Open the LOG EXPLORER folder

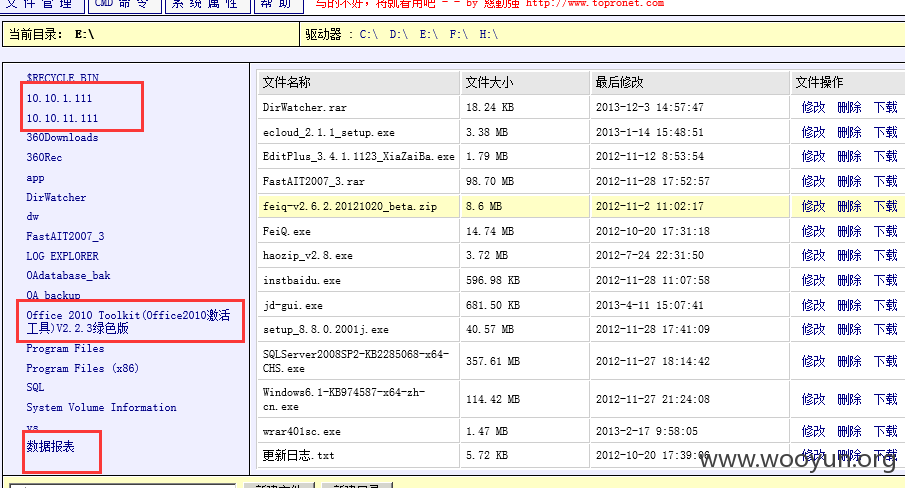[x=62, y=256]
